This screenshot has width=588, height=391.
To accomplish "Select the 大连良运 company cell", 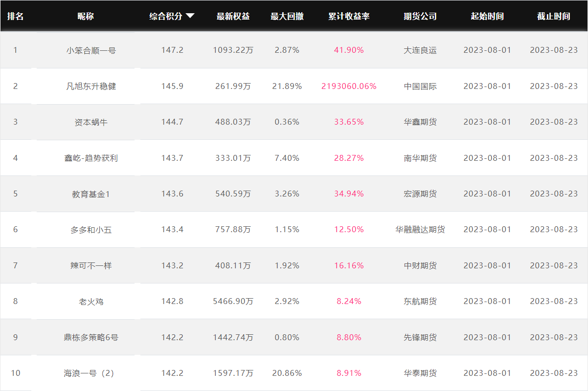I will [420, 50].
